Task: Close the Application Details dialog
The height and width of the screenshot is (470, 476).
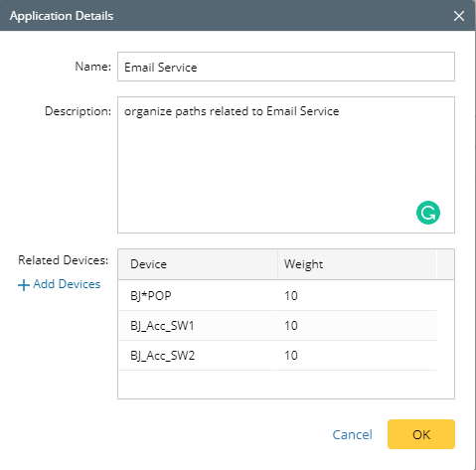Action: 459,16
